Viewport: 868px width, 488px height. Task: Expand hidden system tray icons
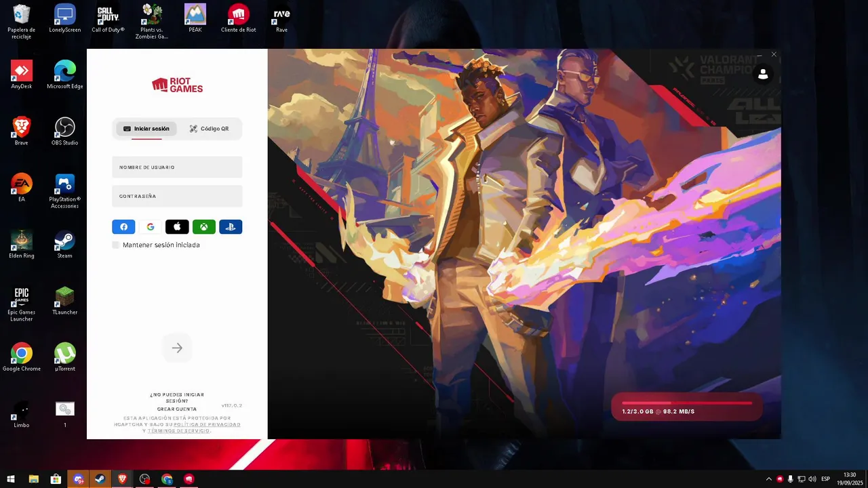tap(768, 479)
